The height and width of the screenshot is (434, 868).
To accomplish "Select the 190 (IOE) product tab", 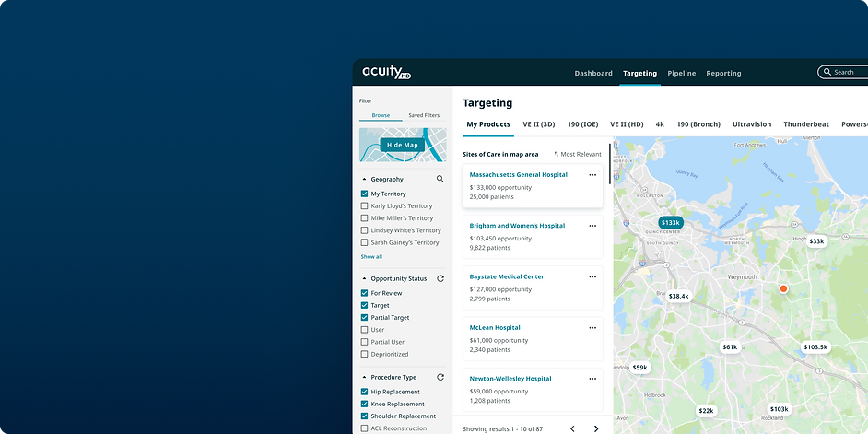I will pos(582,124).
